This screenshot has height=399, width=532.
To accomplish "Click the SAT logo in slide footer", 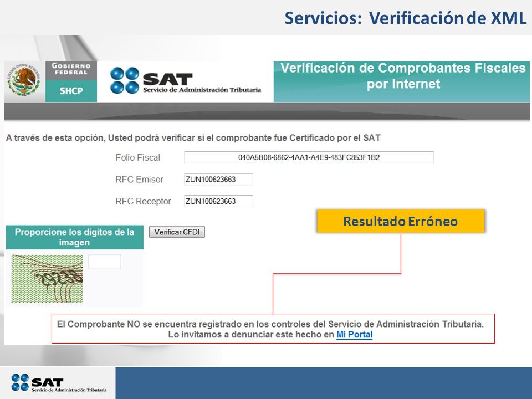I will click(x=58, y=383).
